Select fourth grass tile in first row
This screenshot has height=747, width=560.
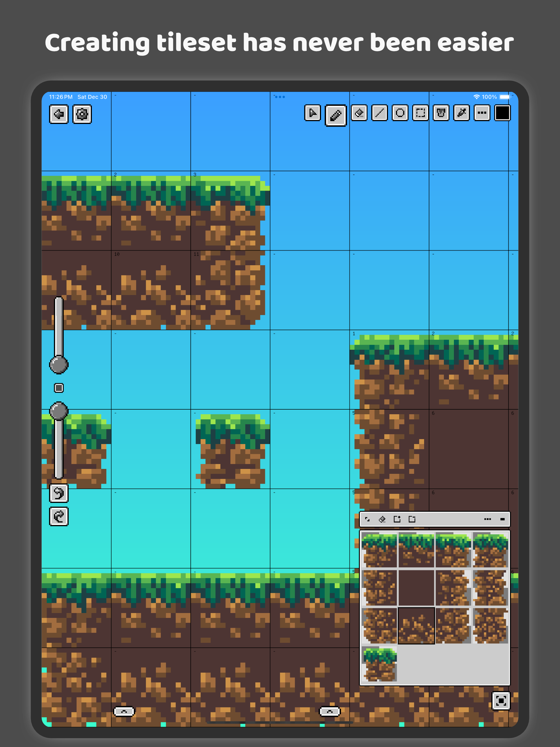pos(490,550)
